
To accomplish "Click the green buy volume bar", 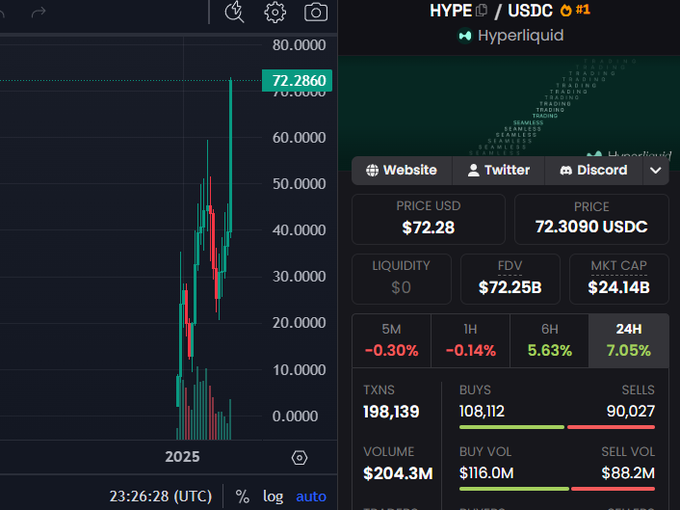I will (x=514, y=489).
